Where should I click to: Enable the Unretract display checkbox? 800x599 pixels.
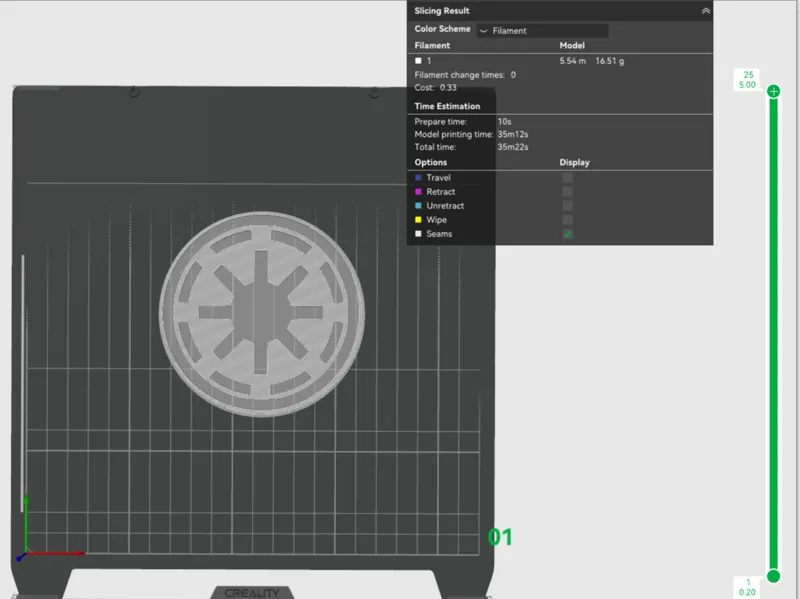[x=567, y=206]
